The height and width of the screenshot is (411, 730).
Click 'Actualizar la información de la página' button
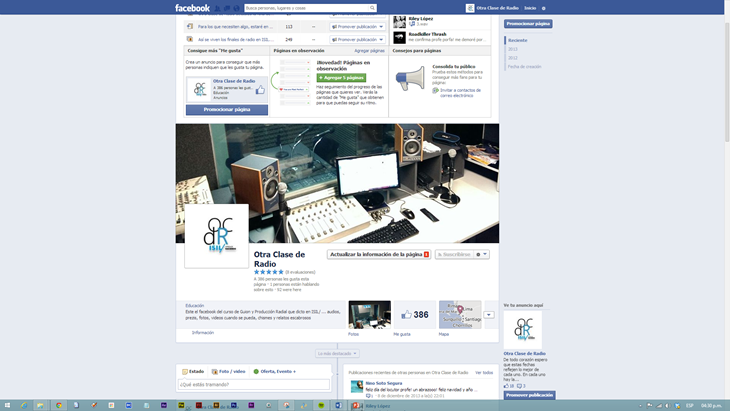[x=379, y=255]
